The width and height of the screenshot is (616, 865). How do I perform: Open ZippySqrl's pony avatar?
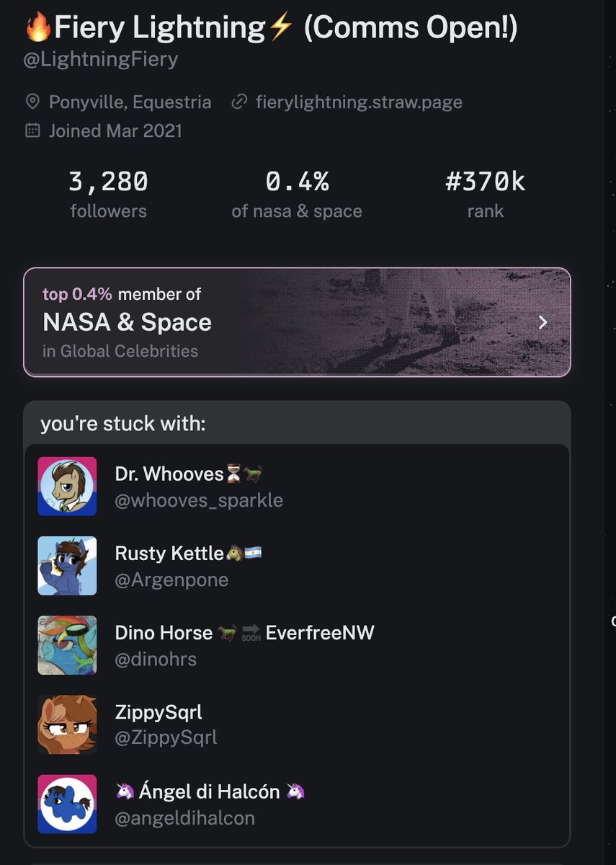[67, 724]
